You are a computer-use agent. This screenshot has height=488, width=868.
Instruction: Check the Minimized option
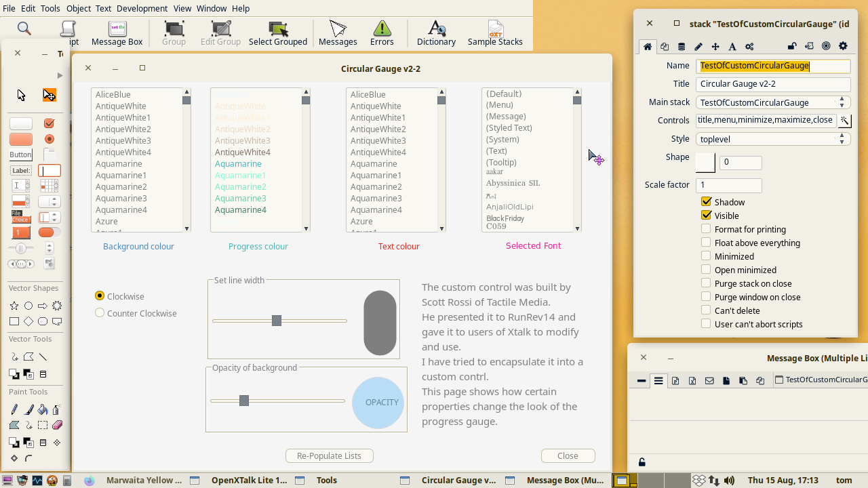click(x=706, y=256)
